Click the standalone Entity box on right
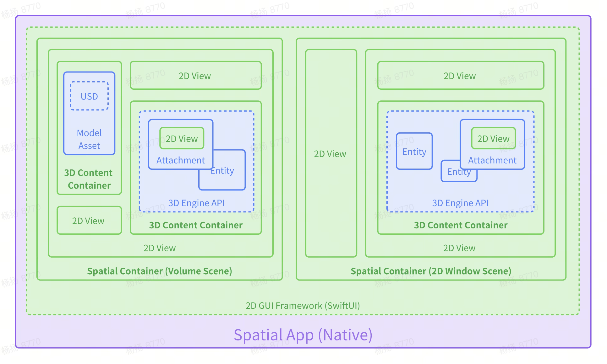Image resolution: width=607 pixels, height=364 pixels. 414,152
